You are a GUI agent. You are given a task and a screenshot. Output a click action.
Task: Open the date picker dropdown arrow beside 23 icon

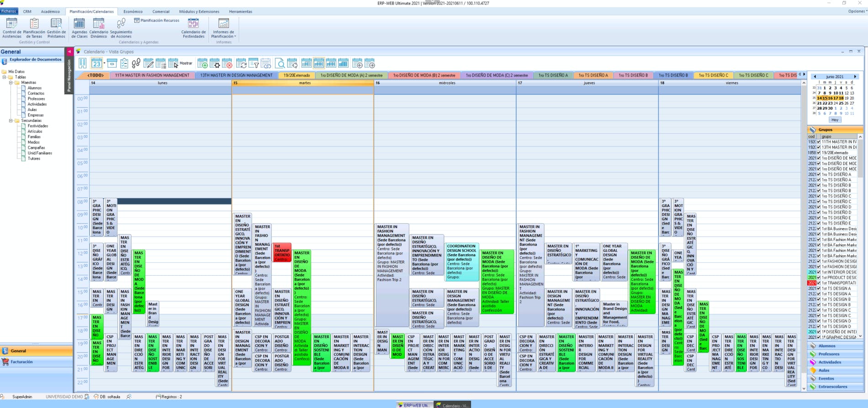104,63
